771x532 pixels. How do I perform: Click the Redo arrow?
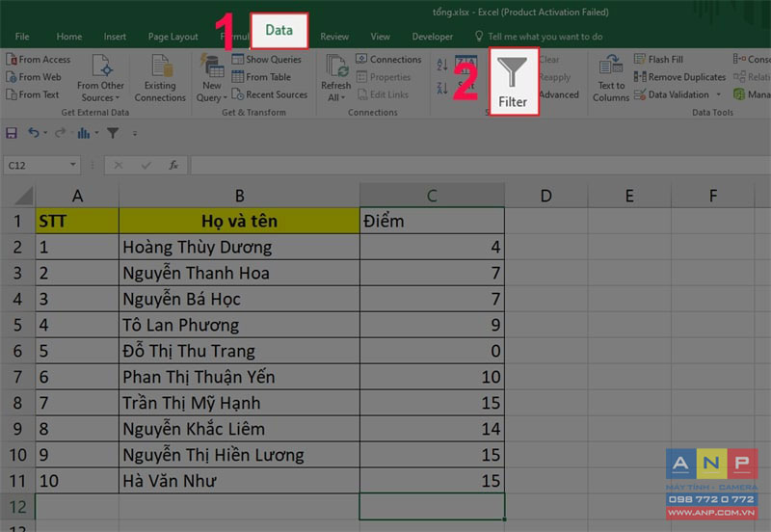pyautogui.click(x=60, y=133)
